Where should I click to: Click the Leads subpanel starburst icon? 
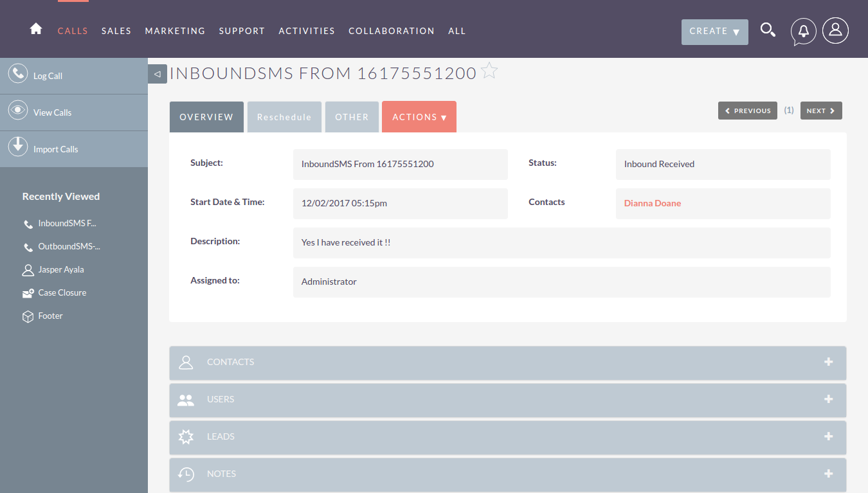point(186,437)
